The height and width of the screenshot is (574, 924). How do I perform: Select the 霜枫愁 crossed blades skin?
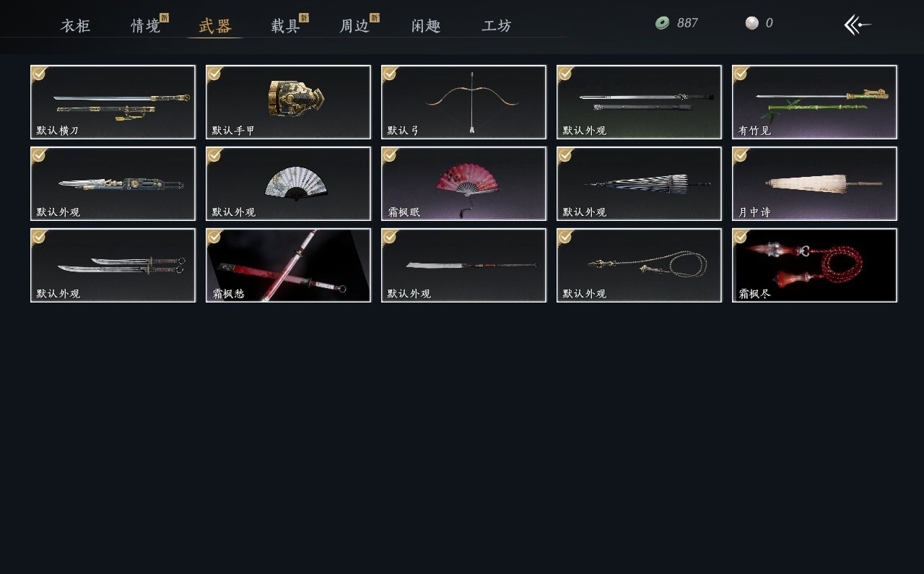288,265
